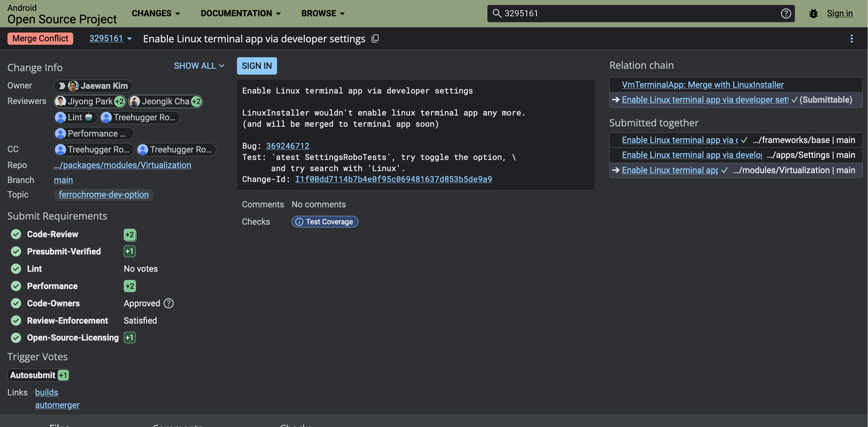Open the ferrochrome-dev-option topic link
Screen dimensions: 868x427
tap(104, 195)
